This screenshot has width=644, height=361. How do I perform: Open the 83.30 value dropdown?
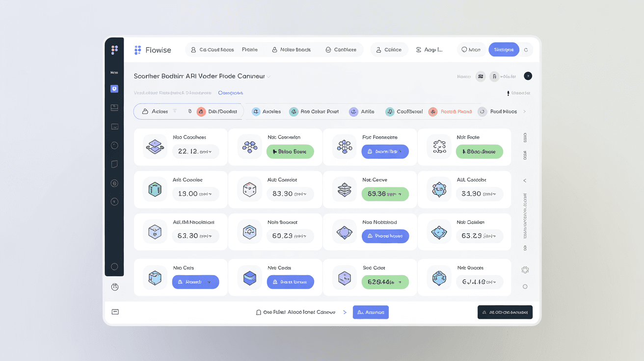[290, 194]
